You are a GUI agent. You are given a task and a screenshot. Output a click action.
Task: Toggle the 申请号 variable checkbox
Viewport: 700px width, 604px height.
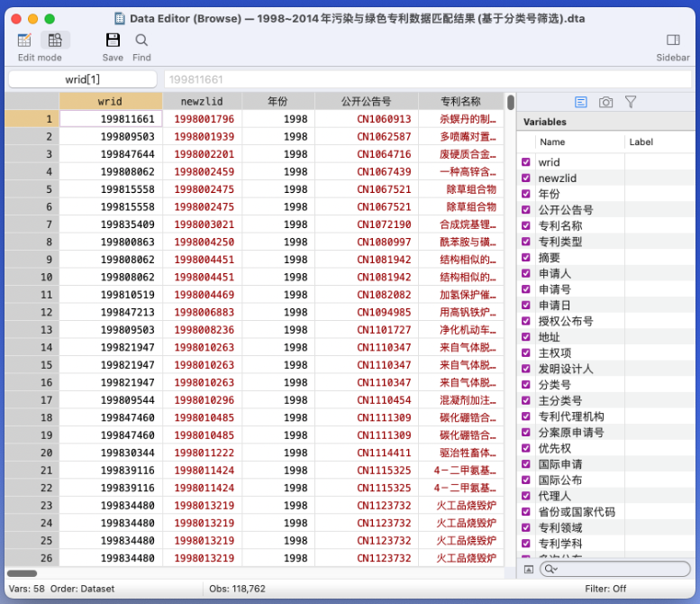point(526,289)
